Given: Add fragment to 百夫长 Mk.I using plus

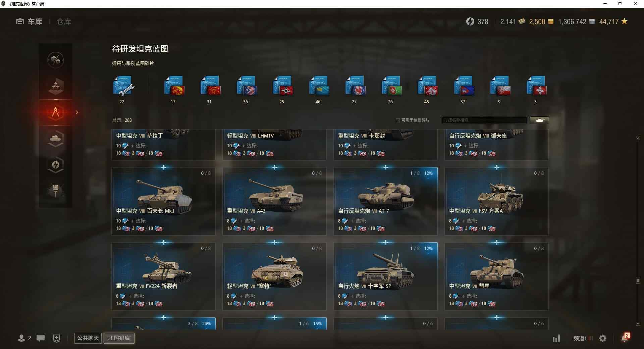Looking at the screenshot, I should [164, 167].
